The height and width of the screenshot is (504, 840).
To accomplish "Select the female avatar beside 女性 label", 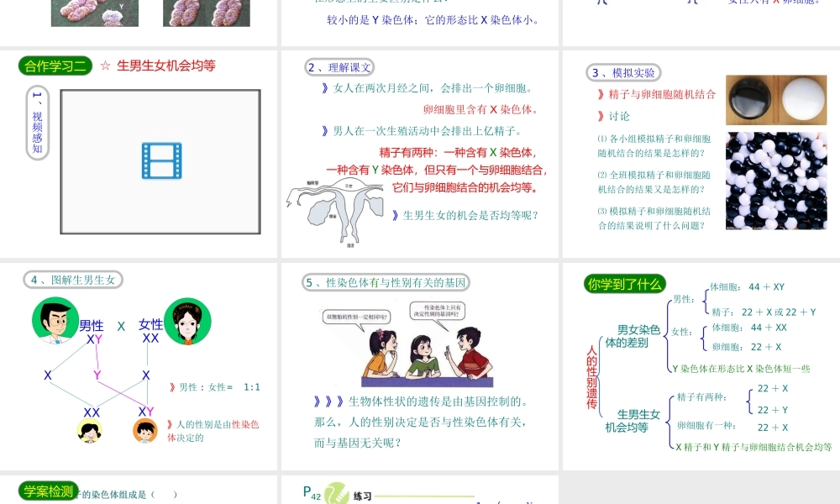I will tap(187, 322).
